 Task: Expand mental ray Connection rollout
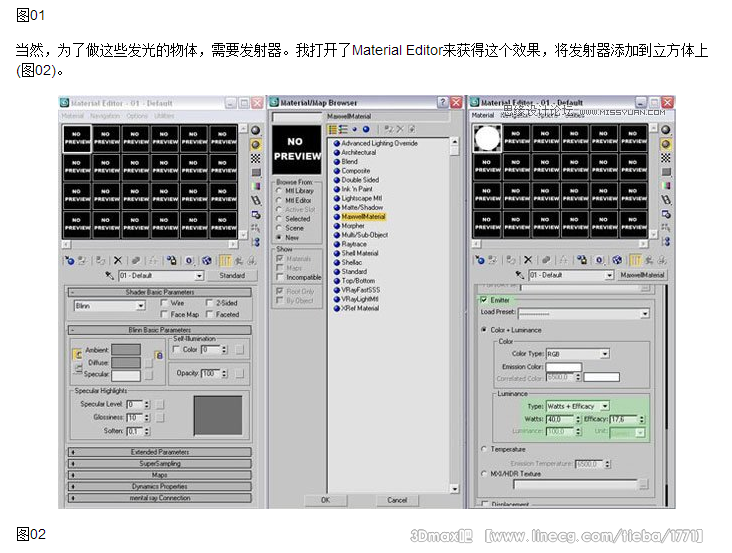tap(160, 498)
